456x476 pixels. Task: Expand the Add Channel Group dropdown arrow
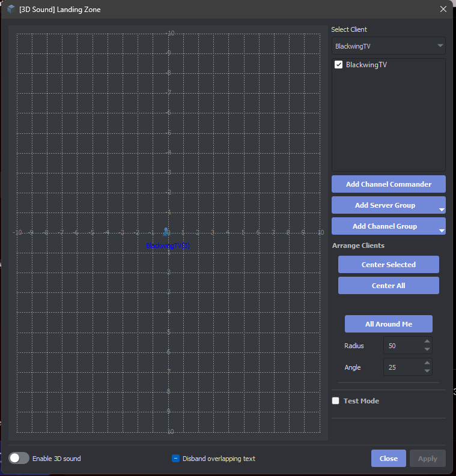click(x=442, y=230)
